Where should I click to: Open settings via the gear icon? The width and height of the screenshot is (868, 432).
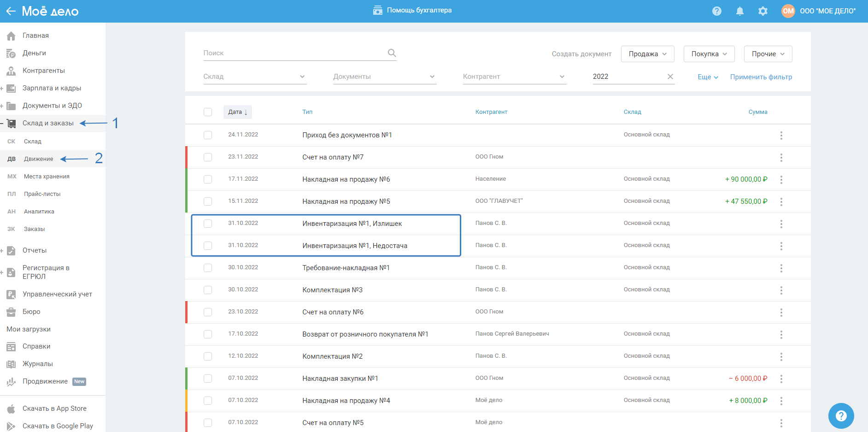click(762, 11)
